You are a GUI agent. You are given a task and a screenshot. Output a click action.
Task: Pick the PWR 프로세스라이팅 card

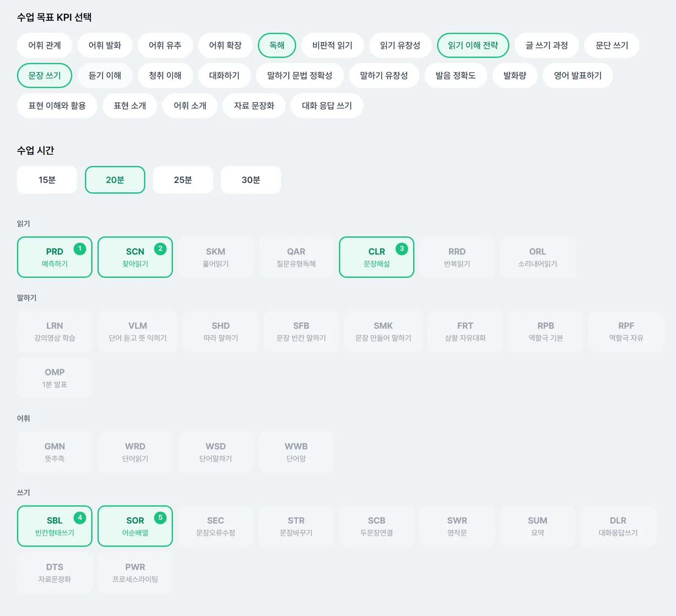135,573
